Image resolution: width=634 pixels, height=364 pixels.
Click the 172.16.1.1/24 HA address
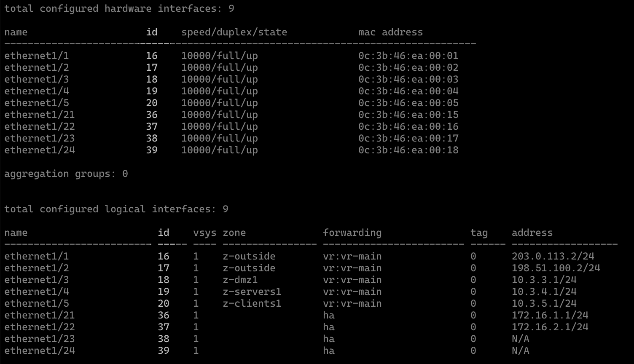(550, 315)
